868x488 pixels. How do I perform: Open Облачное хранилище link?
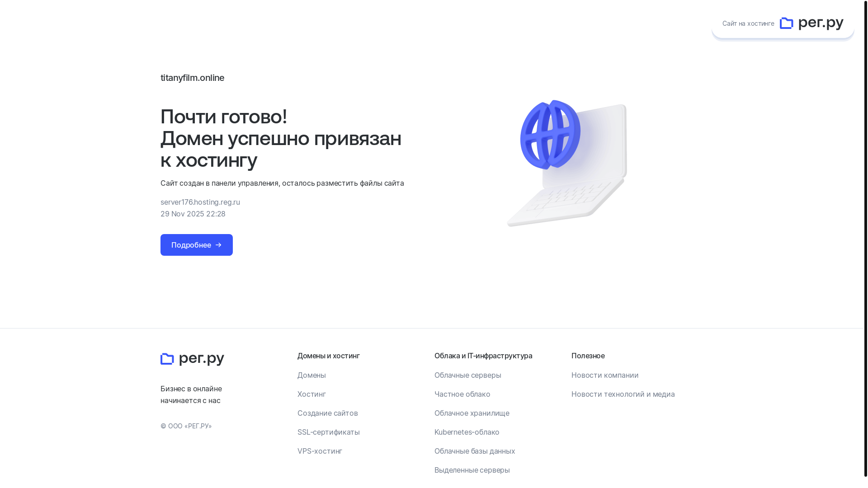472,413
